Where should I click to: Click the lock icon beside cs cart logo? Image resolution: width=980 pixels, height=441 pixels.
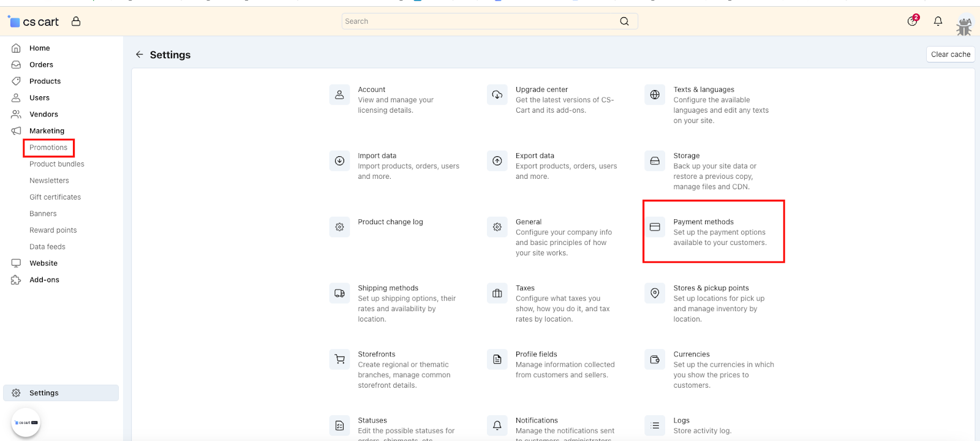click(76, 21)
